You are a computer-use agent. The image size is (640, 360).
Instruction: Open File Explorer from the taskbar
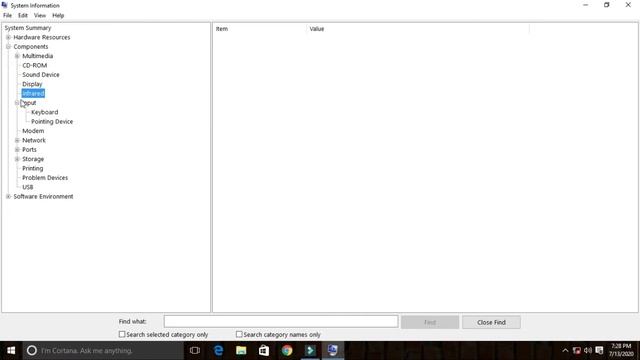(x=241, y=350)
